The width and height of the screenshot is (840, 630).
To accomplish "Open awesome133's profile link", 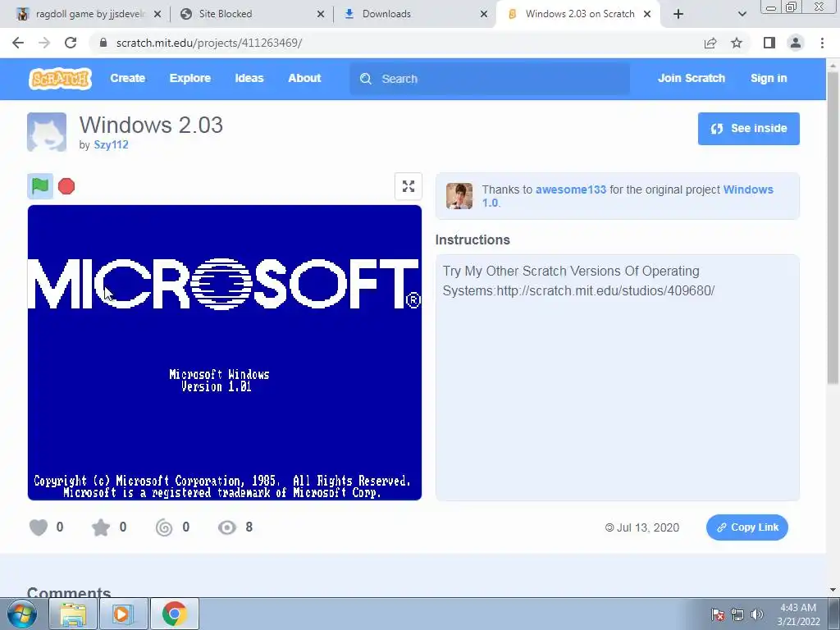I will click(571, 189).
